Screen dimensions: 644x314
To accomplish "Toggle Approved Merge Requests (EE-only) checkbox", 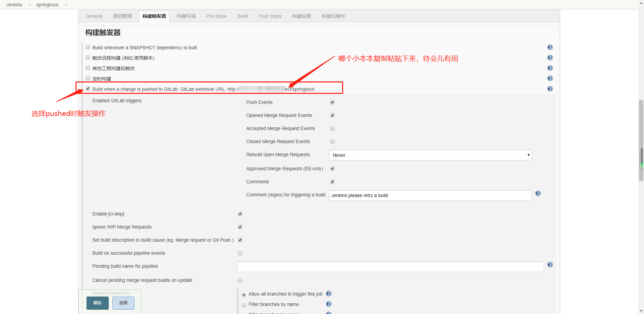I will coord(332,169).
